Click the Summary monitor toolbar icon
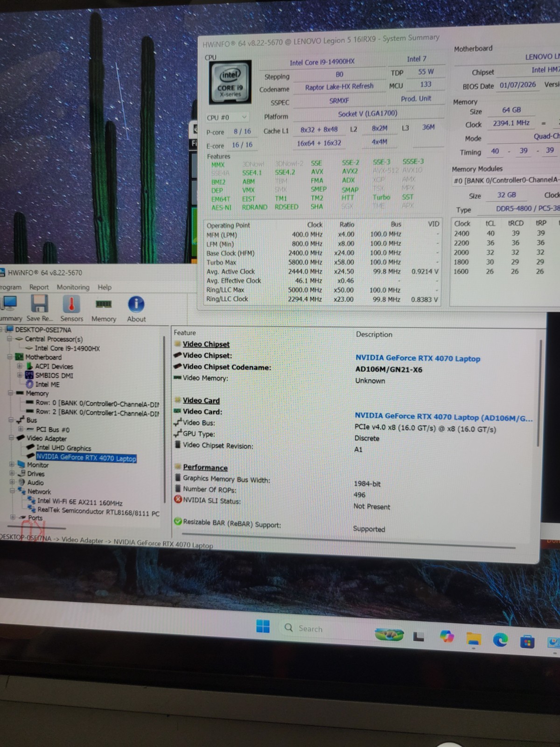 pos(9,309)
